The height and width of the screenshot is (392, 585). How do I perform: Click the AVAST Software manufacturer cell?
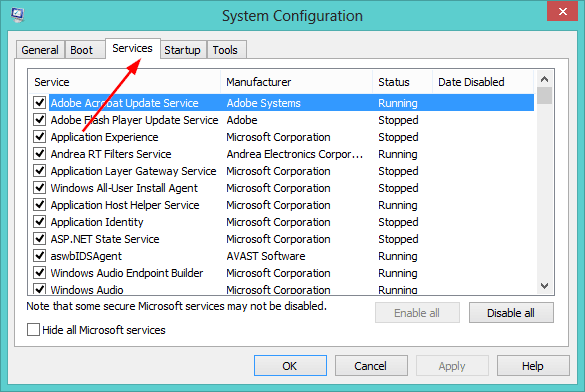266,256
